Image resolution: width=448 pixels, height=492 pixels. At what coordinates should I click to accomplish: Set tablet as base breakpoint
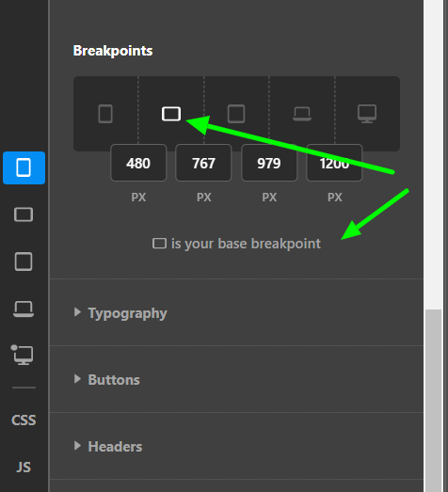236,114
